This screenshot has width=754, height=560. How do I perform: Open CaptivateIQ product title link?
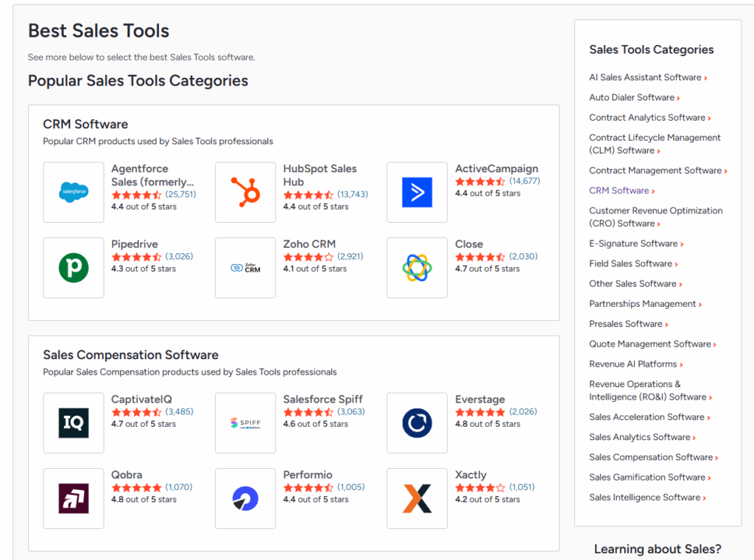pos(141,400)
